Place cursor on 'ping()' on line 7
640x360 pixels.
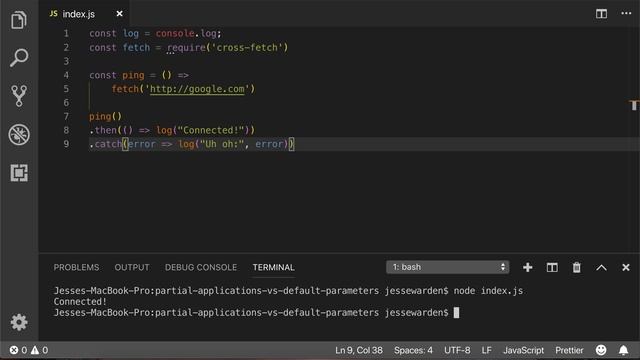pos(105,116)
